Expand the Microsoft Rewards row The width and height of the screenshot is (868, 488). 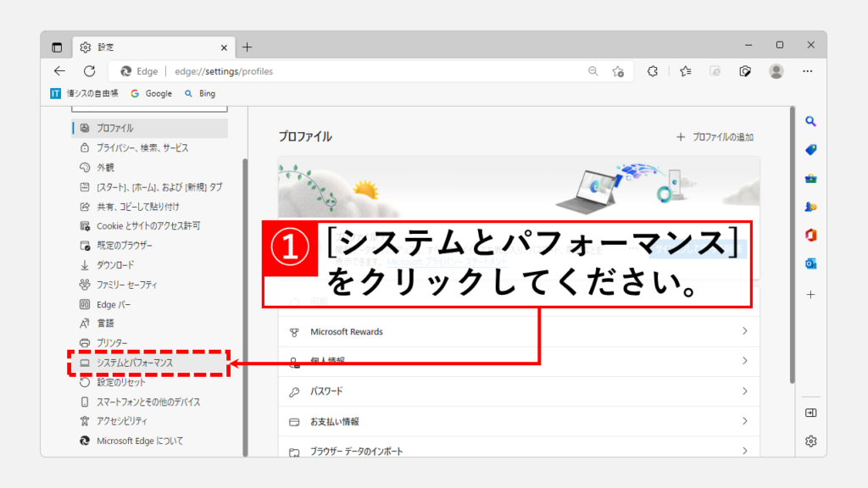(519, 331)
